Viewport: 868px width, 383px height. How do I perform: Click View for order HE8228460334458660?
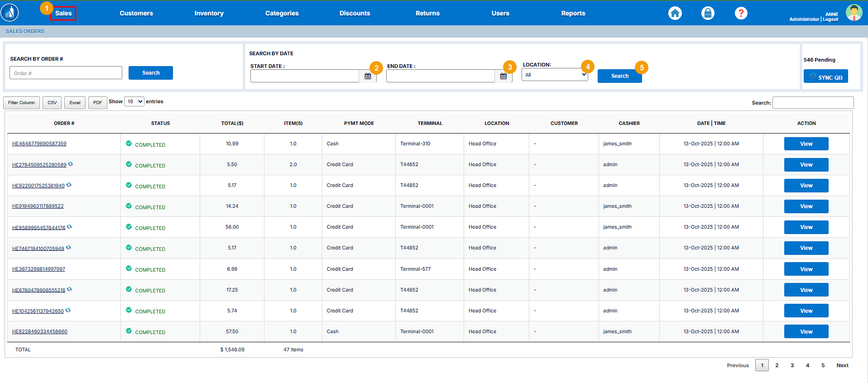(806, 331)
